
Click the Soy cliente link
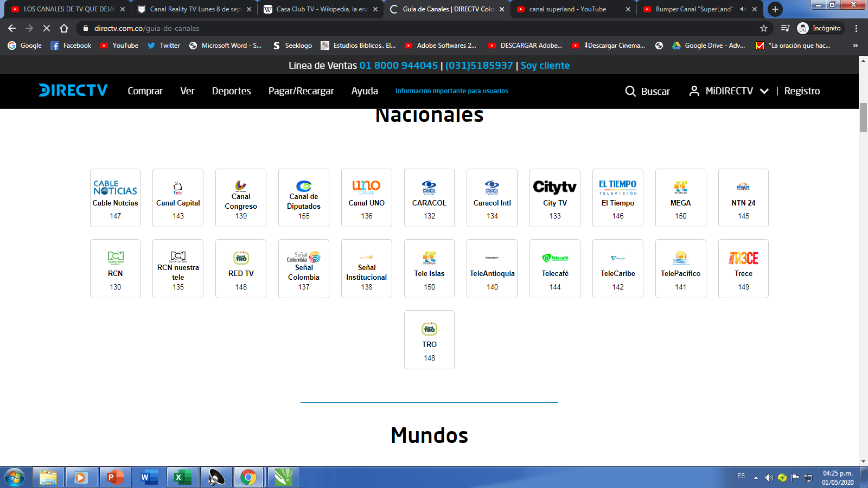(545, 66)
